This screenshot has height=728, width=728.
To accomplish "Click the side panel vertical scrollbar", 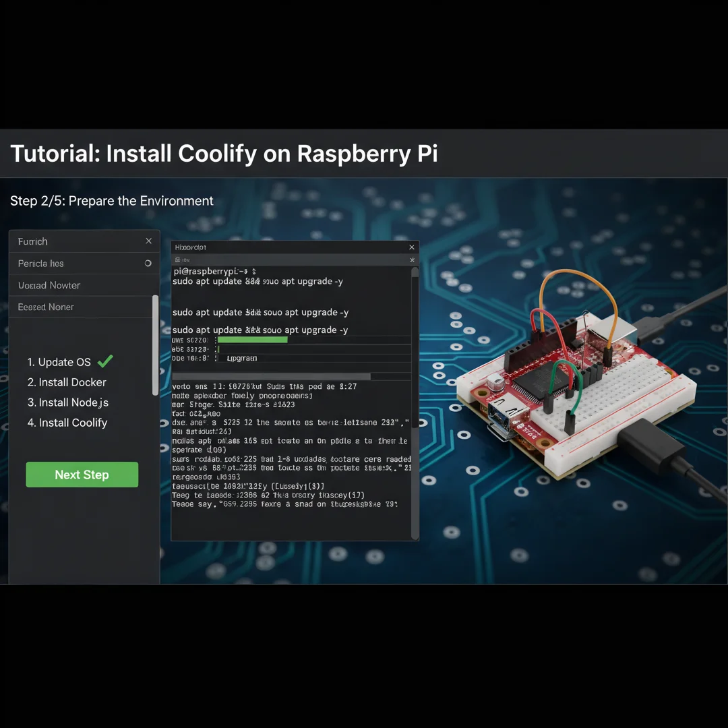I will (x=156, y=345).
